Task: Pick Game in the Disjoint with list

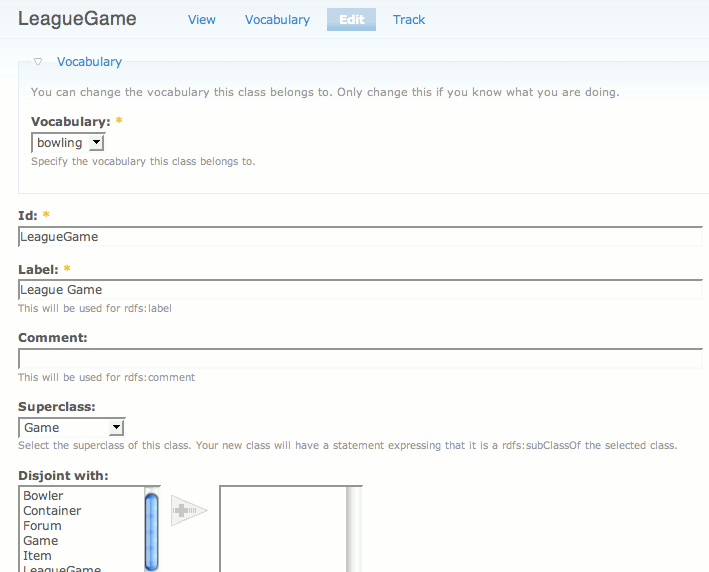Action: click(41, 541)
